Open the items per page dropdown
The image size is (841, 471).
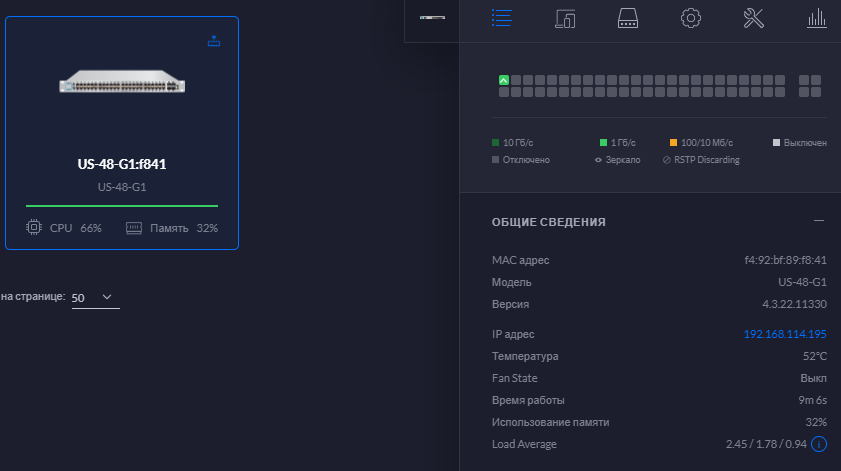coord(95,298)
